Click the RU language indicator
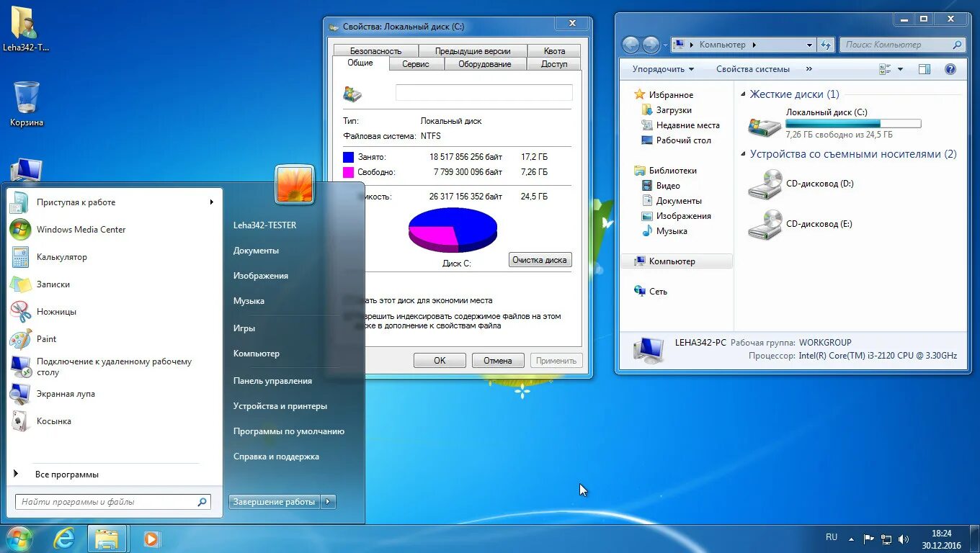 tap(832, 537)
